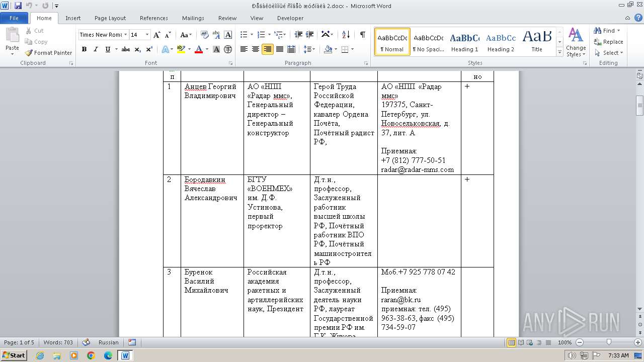This screenshot has height=362, width=644.
Task: Decrease paragraph indent
Action: (298, 35)
